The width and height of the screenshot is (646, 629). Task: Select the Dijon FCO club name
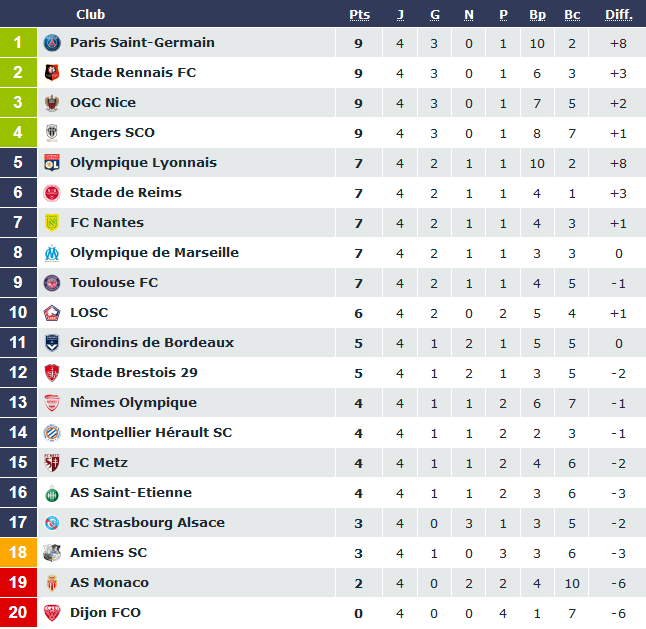pyautogui.click(x=105, y=613)
